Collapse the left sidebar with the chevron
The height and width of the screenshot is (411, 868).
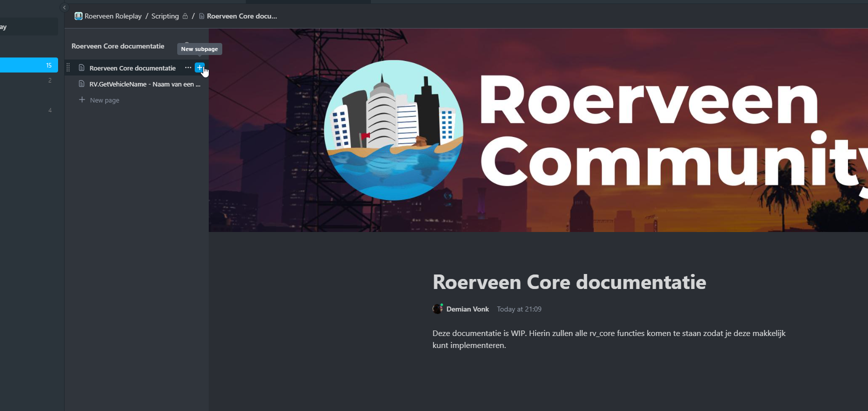click(x=64, y=7)
